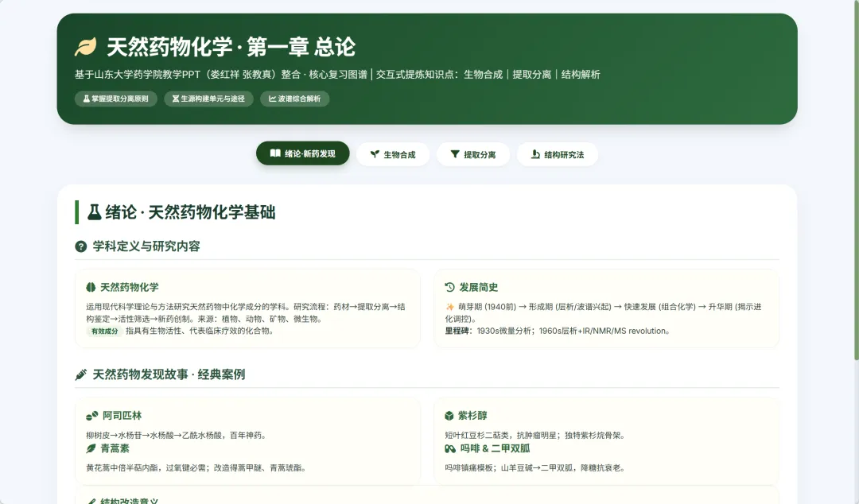Click the 波谱综合解析 badge
859x504 pixels.
[x=295, y=99]
